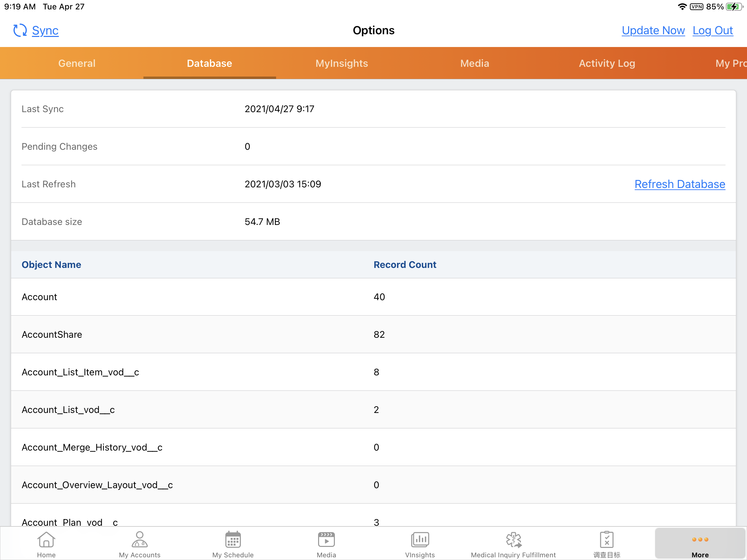The width and height of the screenshot is (747, 560).
Task: Click the Record Count column header
Action: pyautogui.click(x=404, y=265)
